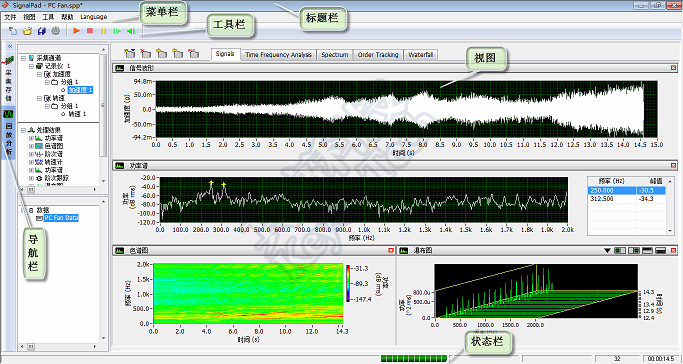Collapse the 记录仪 1 tree node

31,66
